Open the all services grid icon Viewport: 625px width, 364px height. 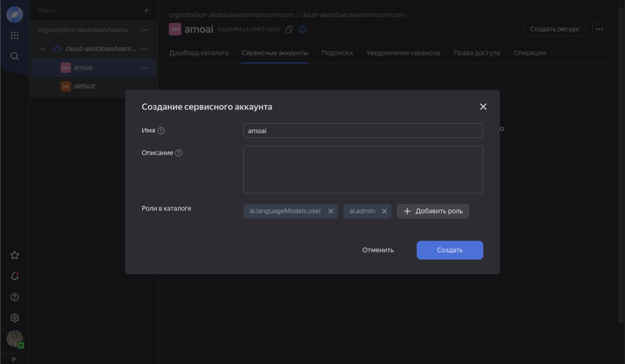15,35
